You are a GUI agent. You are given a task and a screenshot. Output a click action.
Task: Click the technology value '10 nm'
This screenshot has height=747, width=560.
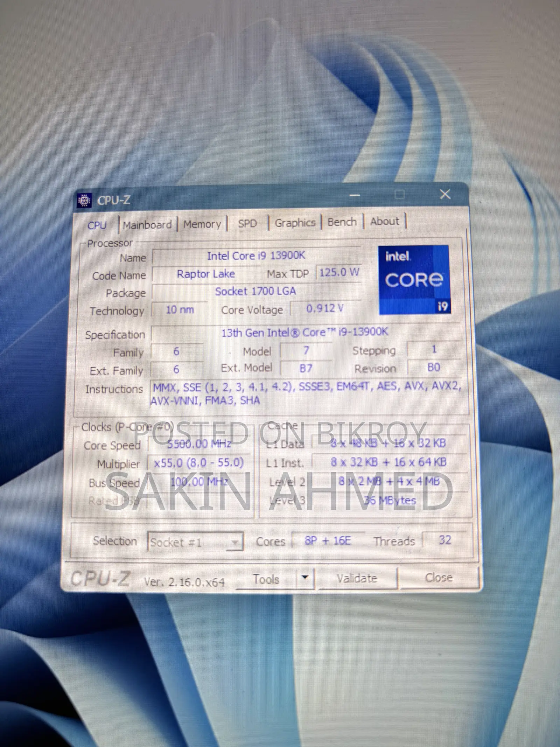coord(180,310)
